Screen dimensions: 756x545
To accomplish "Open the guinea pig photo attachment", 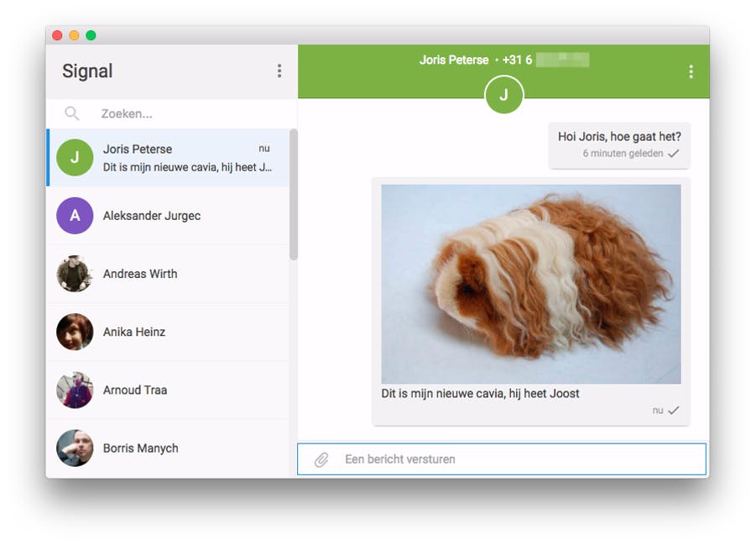I will tap(531, 284).
